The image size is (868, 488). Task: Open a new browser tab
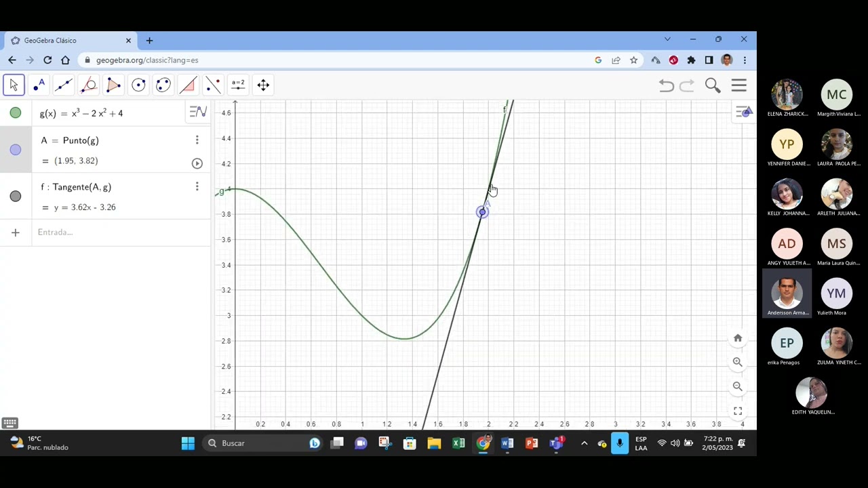[x=149, y=41]
